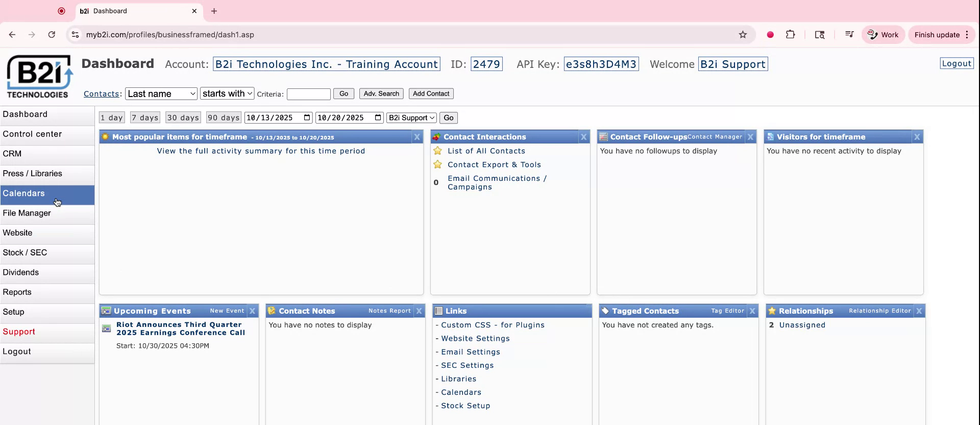Click the Finish update button

(941, 35)
